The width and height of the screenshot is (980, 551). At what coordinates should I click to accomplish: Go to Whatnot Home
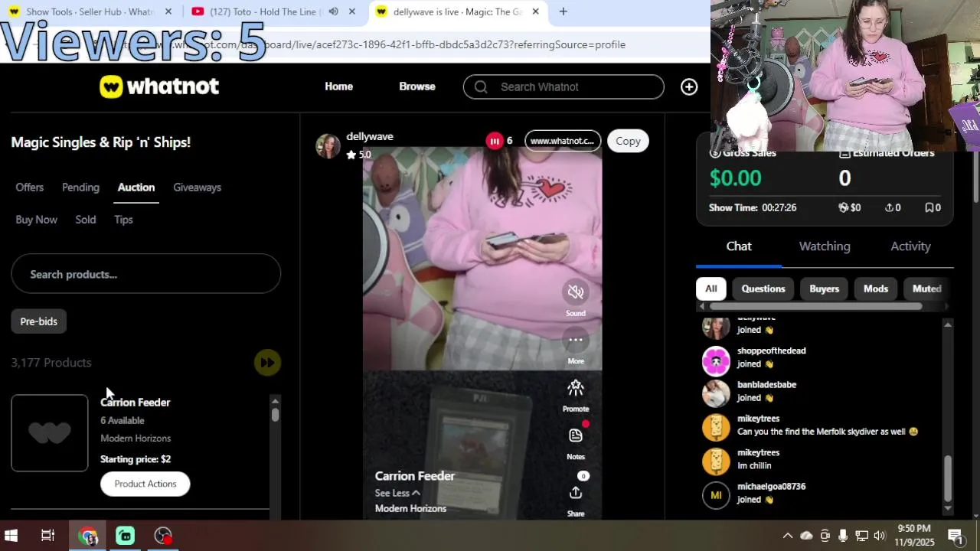338,86
